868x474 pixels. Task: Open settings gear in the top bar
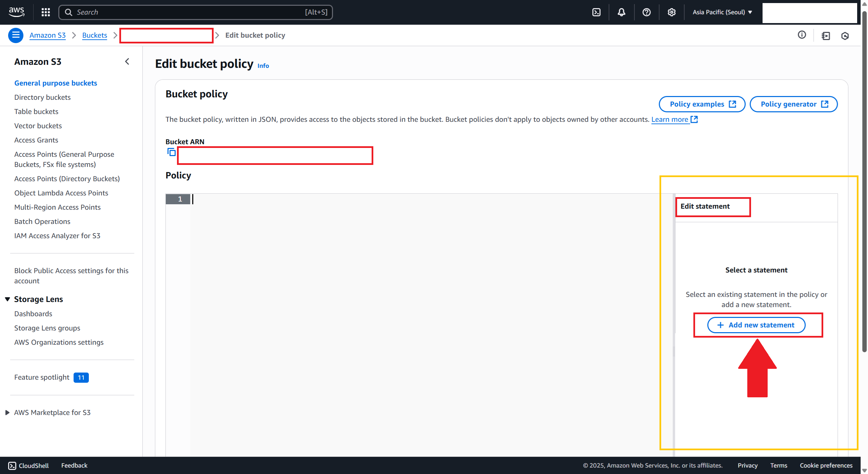tap(671, 12)
